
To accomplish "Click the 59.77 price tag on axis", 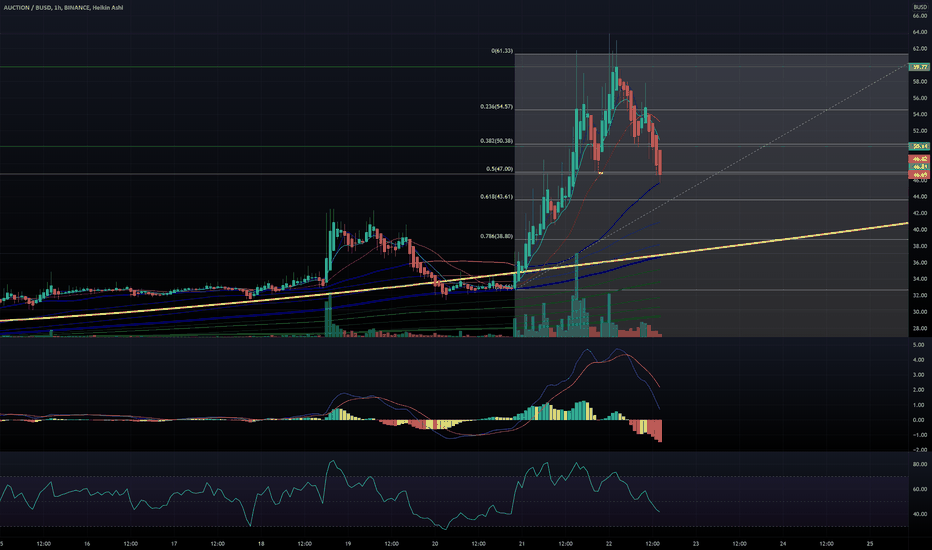I will 920,67.
